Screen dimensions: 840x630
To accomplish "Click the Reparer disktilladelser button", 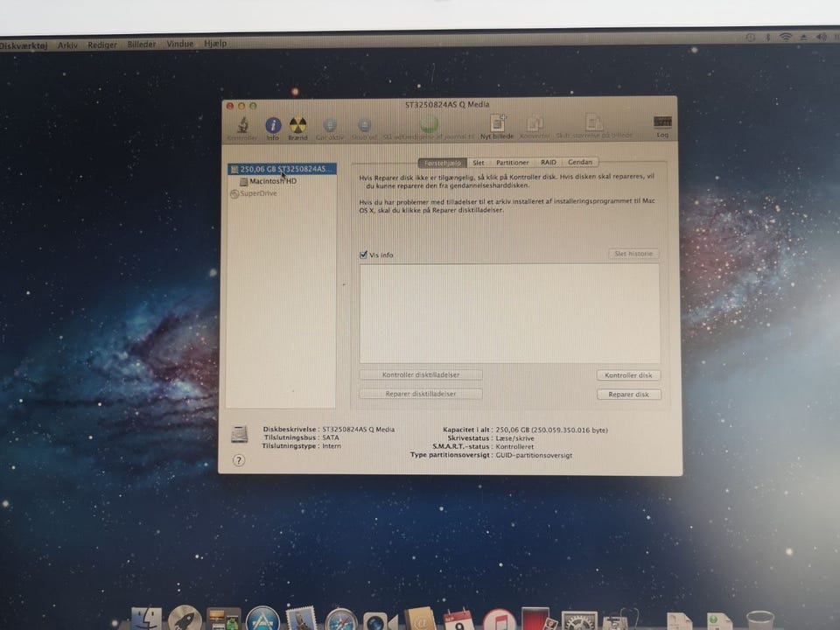I will [x=421, y=394].
